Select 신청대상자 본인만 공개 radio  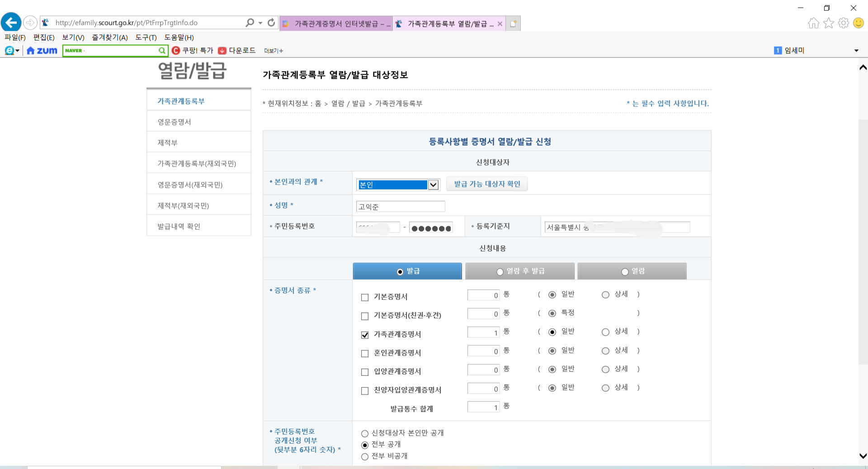click(x=365, y=434)
